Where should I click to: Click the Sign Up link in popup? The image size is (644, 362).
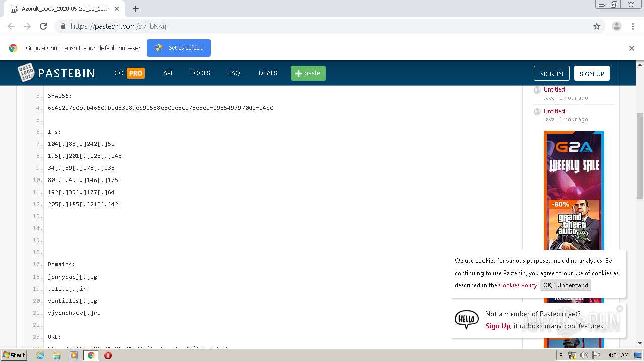498,326
